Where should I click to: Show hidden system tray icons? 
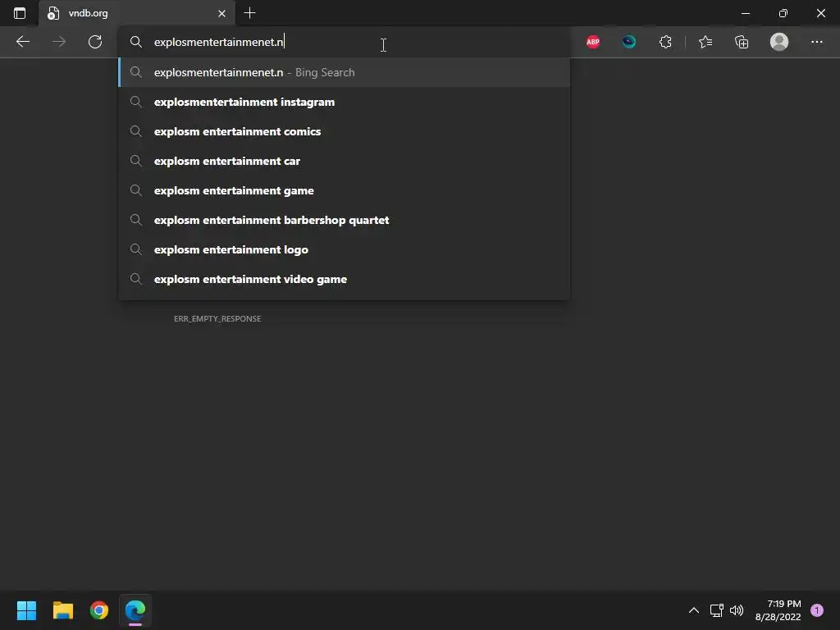694,610
